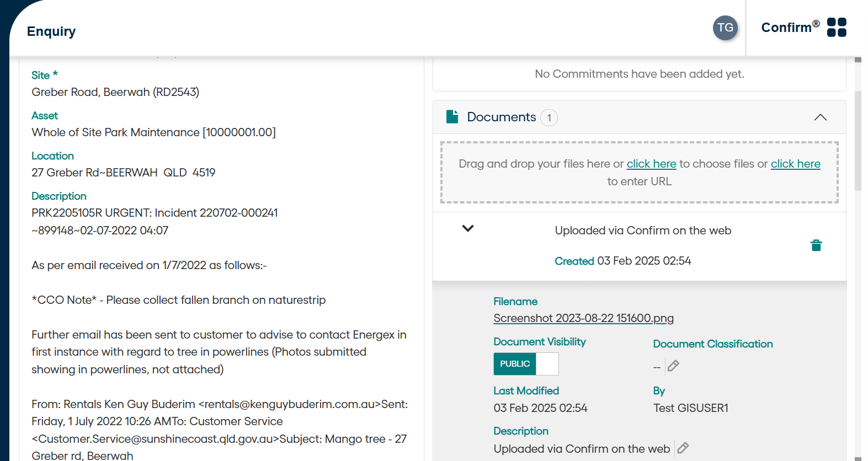Collapse the uploaded document details chevron

[468, 228]
